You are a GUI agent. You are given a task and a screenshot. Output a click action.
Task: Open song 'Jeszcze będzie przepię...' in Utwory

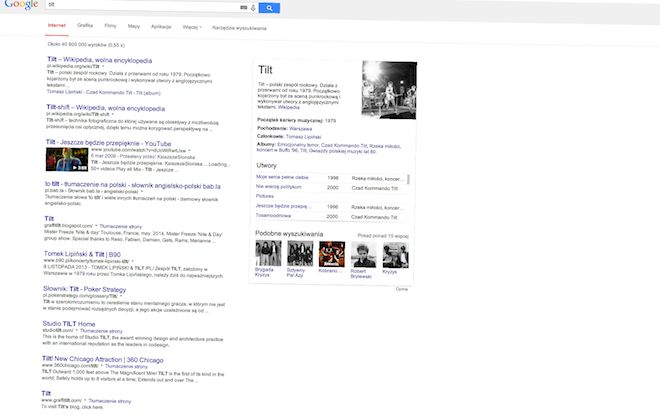[x=283, y=206]
